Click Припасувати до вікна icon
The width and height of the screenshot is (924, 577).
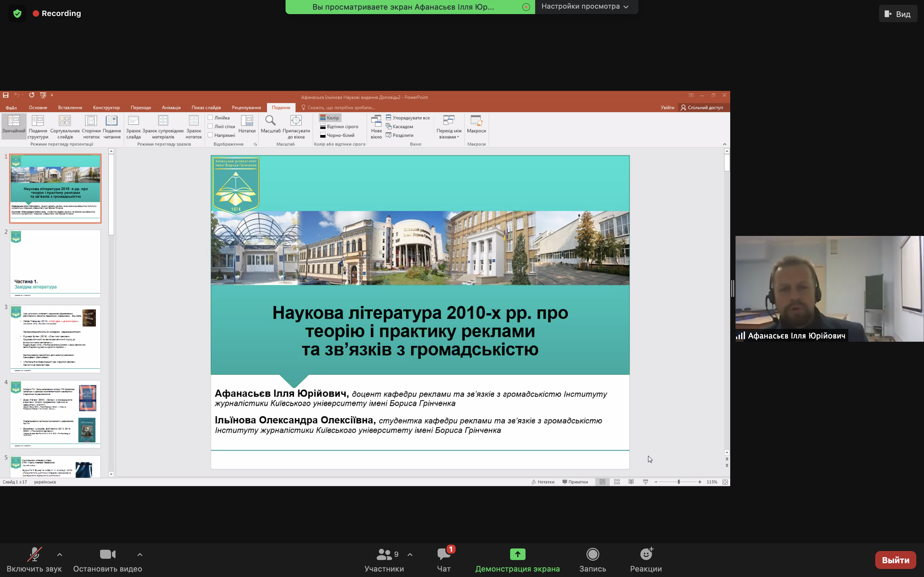(x=296, y=121)
